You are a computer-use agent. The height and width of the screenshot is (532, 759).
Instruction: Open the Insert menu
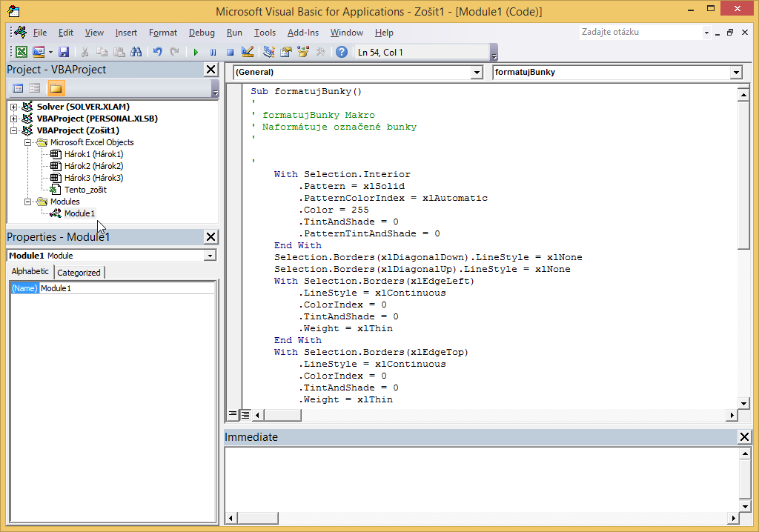click(126, 33)
